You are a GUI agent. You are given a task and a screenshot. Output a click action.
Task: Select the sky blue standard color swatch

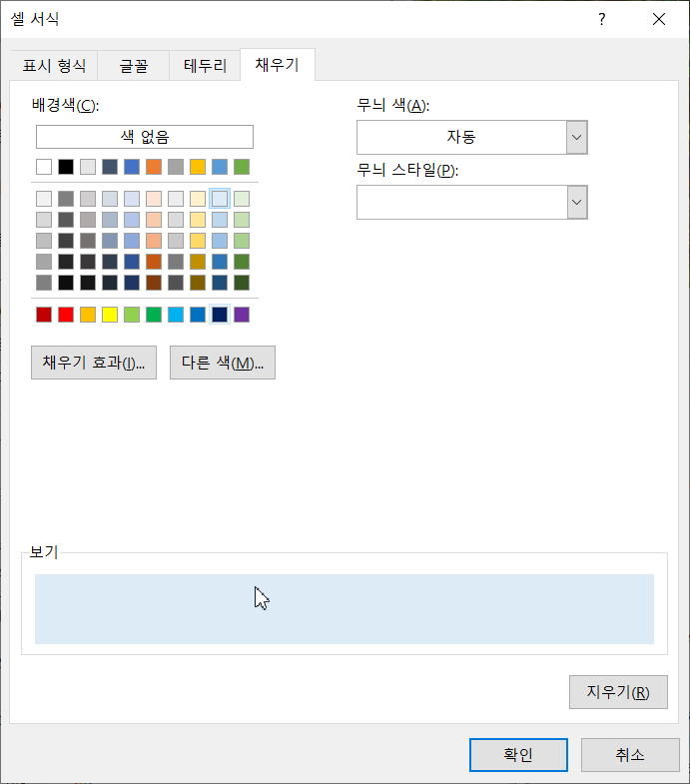tap(176, 315)
